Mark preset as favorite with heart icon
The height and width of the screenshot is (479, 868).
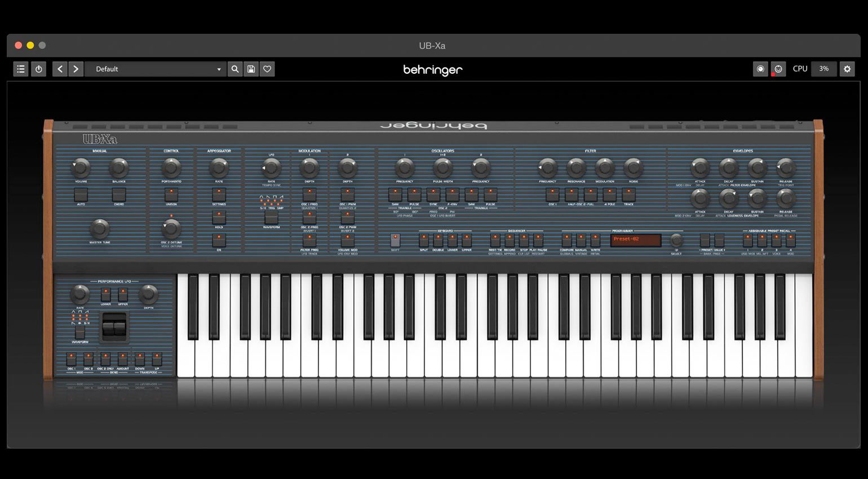pos(267,69)
